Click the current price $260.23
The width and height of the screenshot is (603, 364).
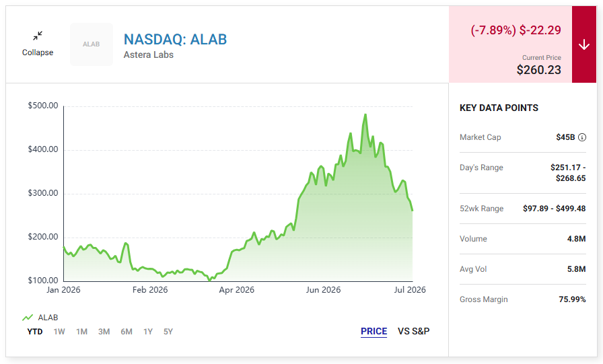(539, 70)
